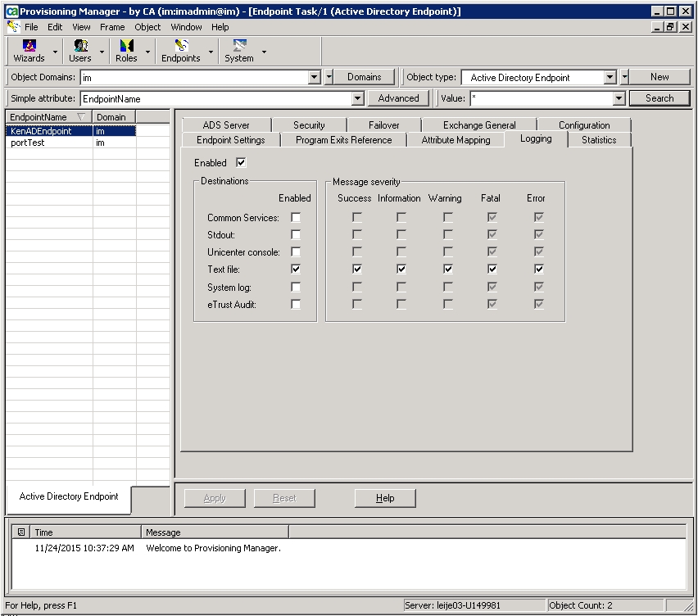The height and width of the screenshot is (616, 698).
Task: Expand the Object type dropdown
Action: coord(610,78)
